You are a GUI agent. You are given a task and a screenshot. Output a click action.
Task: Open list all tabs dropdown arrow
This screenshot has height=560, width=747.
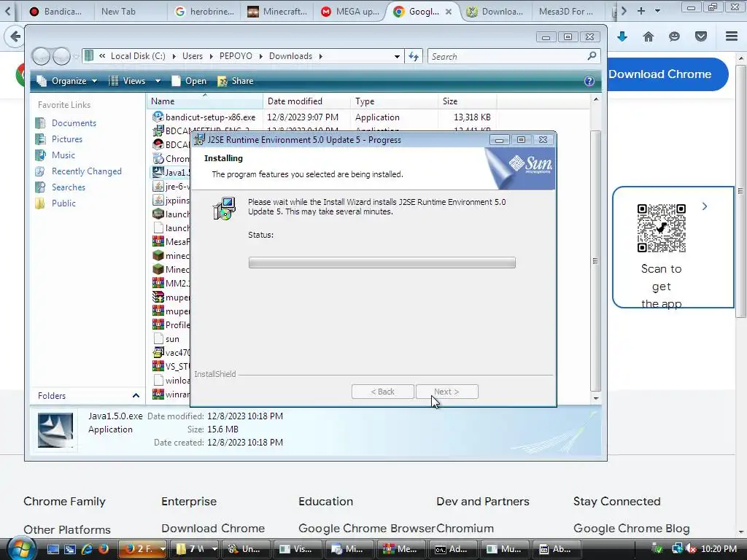[658, 10]
